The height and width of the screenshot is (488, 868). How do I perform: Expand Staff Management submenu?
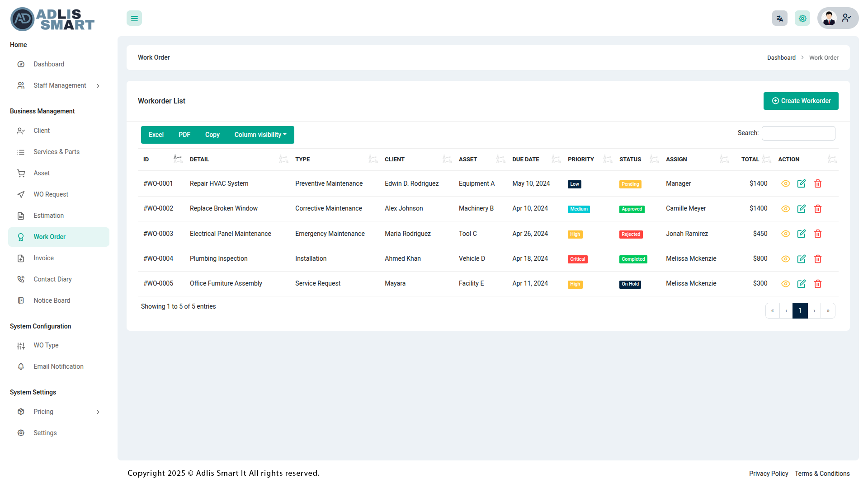pos(59,85)
